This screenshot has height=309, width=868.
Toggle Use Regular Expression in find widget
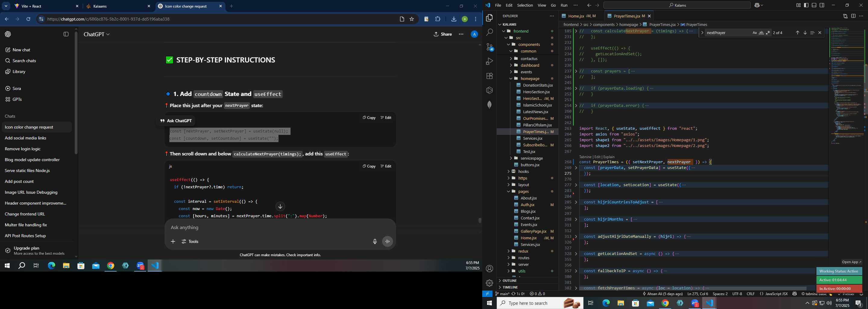[768, 33]
